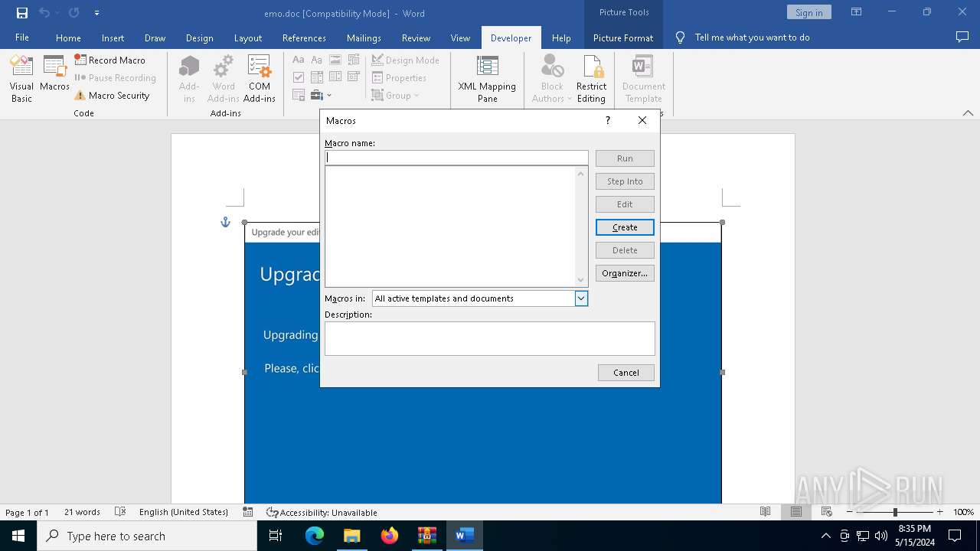Customize Quick Access Toolbar dropdown
Viewport: 980px width, 551px height.
96,13
